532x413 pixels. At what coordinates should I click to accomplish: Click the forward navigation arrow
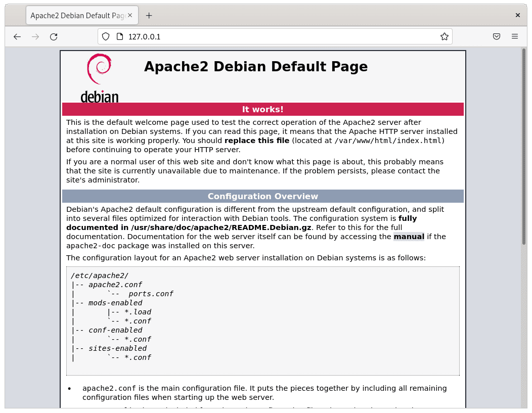click(35, 36)
